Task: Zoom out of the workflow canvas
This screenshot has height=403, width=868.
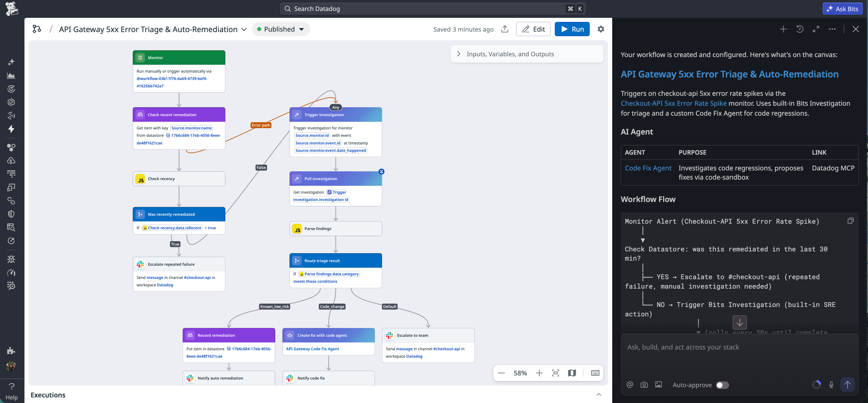Action: click(501, 373)
